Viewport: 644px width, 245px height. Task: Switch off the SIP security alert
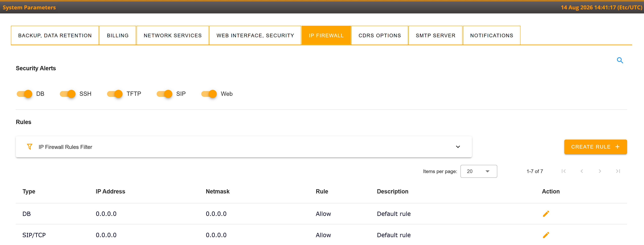(x=164, y=94)
